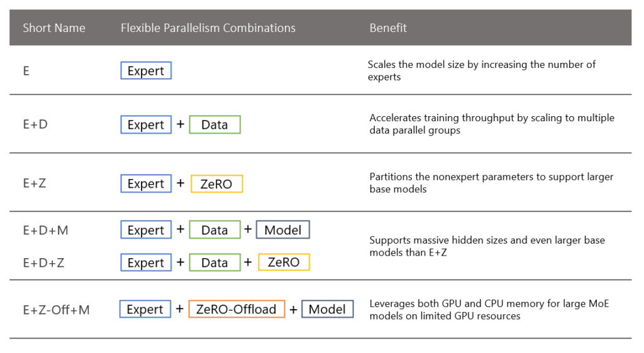The height and width of the screenshot is (353, 644).
Task: Select the Model box in the E+D+M row
Action: click(x=283, y=231)
